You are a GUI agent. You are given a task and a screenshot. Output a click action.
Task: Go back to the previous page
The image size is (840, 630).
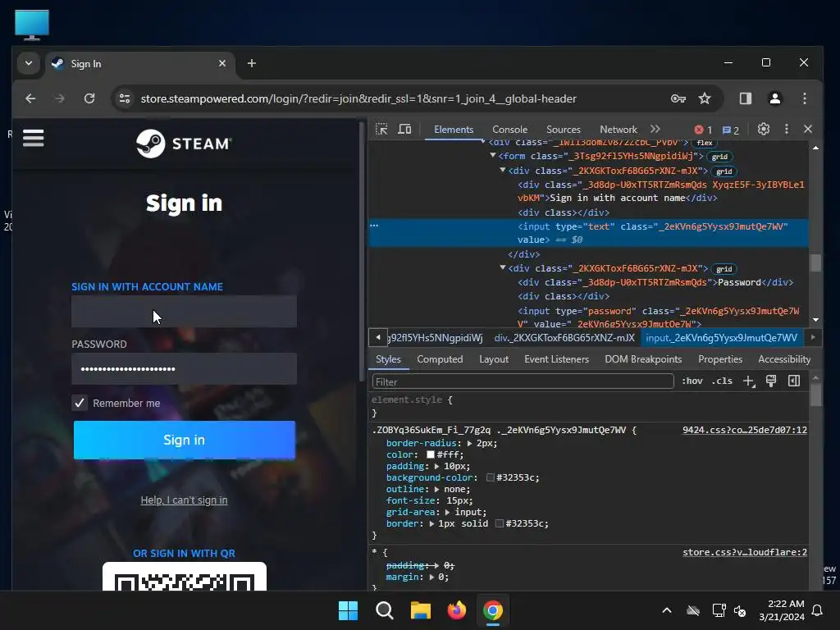click(30, 98)
